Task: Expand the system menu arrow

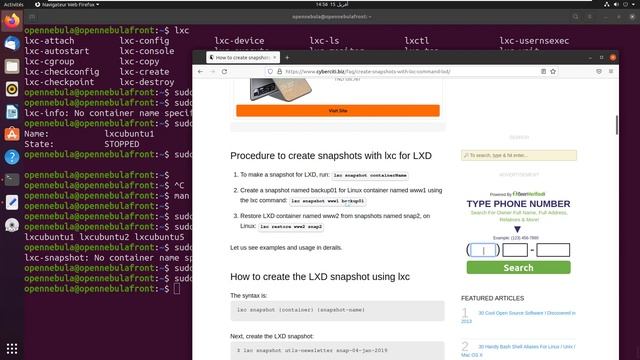Action: pyautogui.click(x=633, y=4)
